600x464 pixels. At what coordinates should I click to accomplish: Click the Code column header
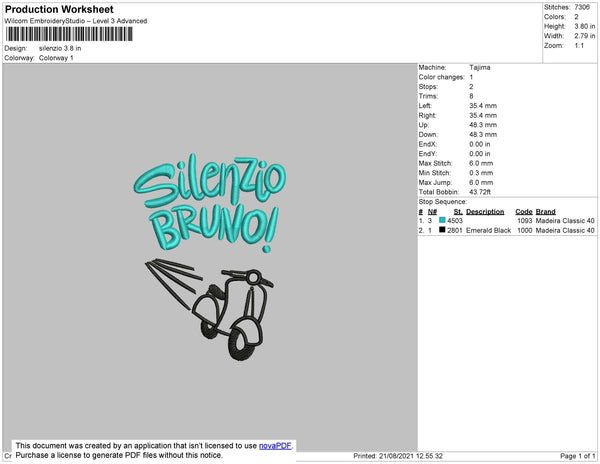coord(524,212)
